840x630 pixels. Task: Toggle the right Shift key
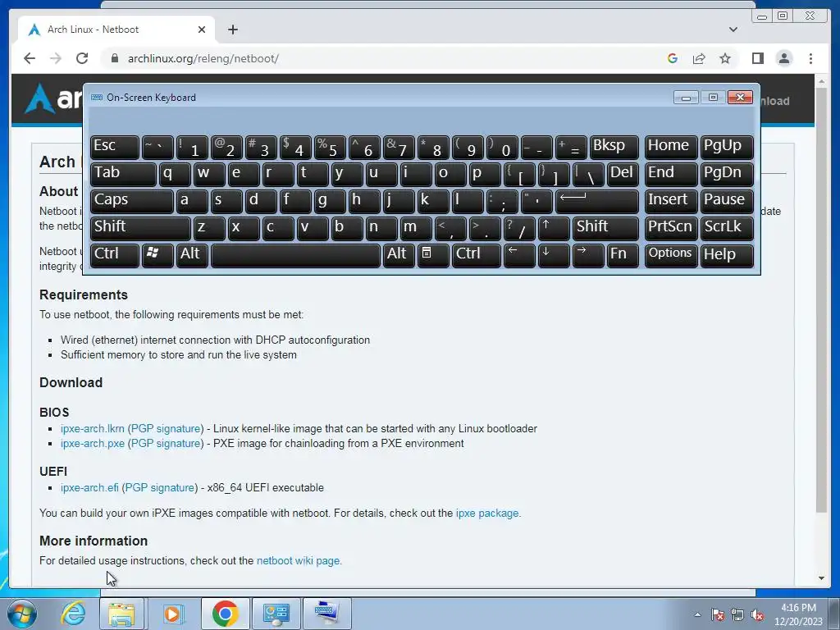click(605, 228)
